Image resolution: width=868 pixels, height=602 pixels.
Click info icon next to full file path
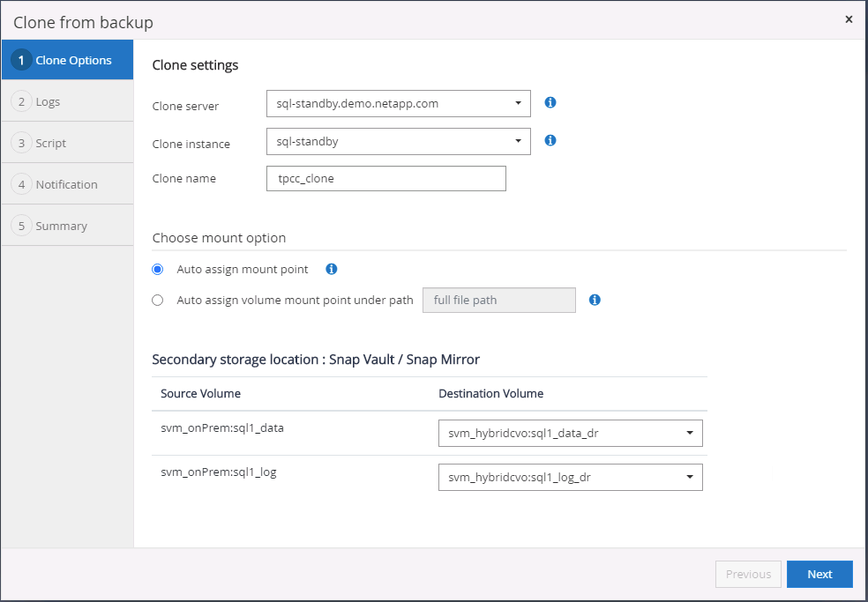tap(595, 300)
